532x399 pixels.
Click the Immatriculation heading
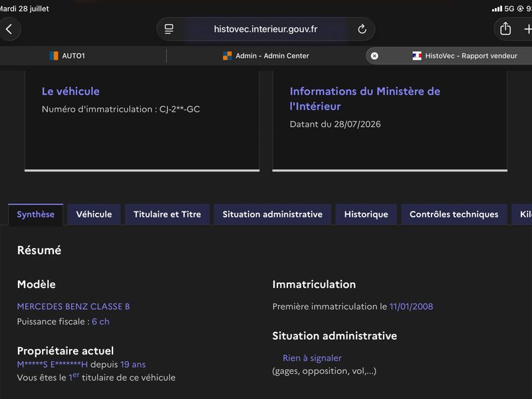coord(314,285)
